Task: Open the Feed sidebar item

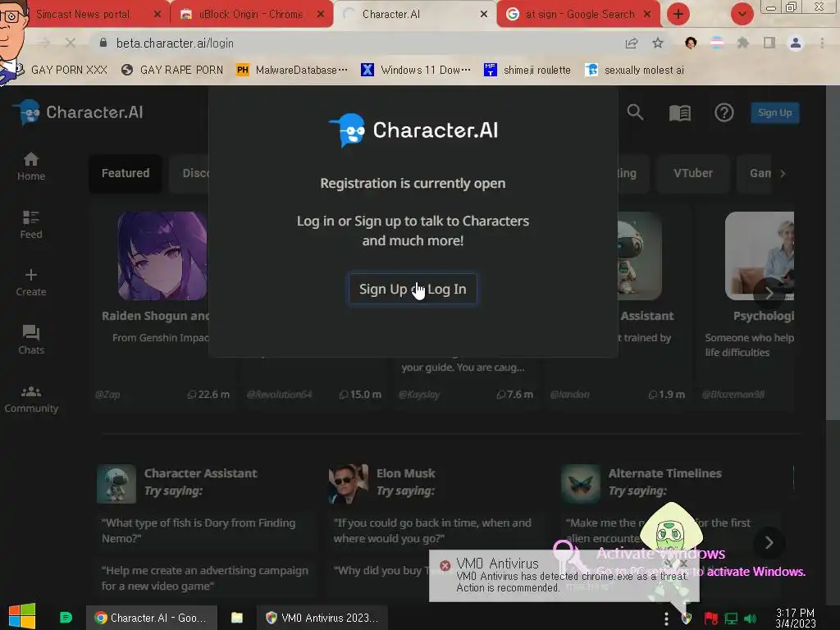Action: 31,225
